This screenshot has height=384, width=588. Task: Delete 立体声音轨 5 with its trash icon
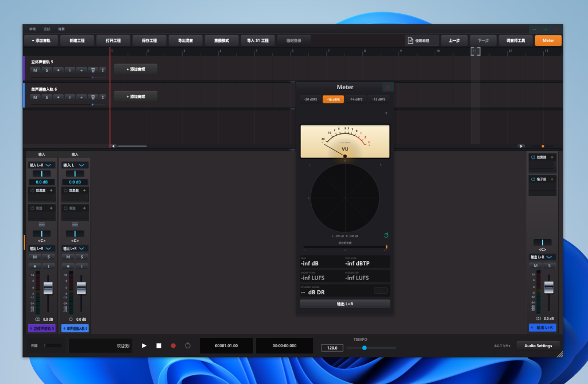(93, 70)
